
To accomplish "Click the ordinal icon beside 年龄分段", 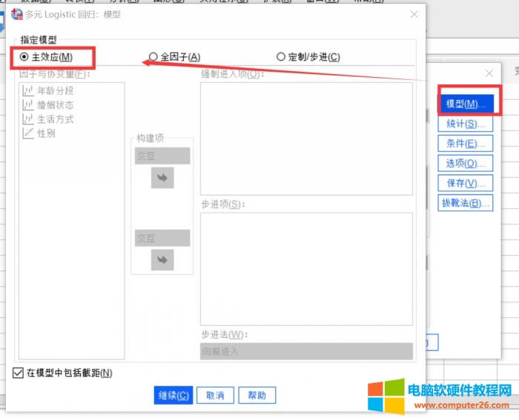I will coord(28,90).
